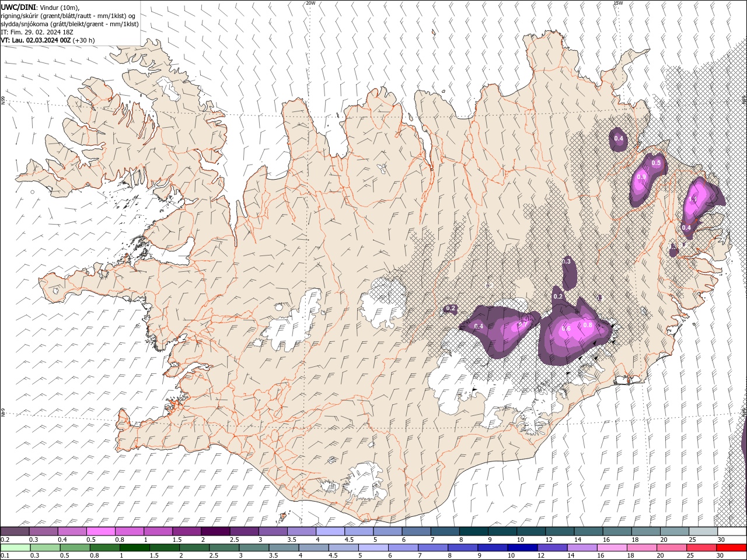Select the violet 3 swatch in snow legend

pyautogui.click(x=273, y=531)
